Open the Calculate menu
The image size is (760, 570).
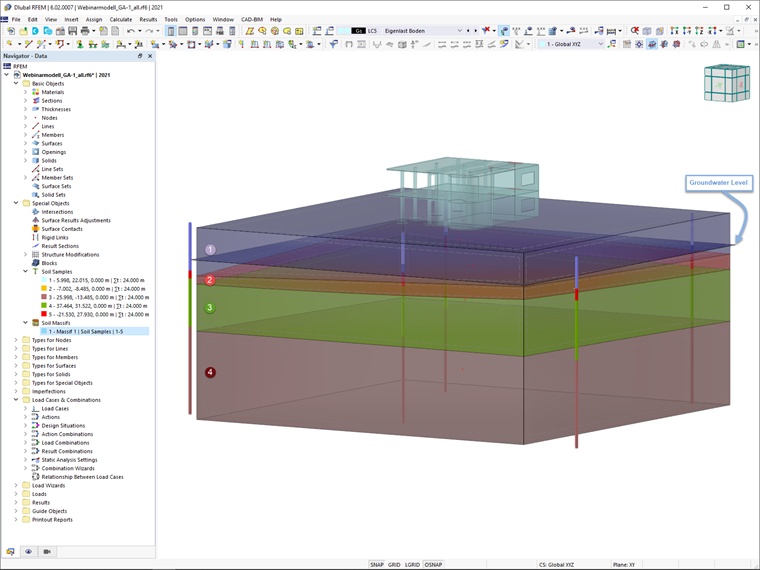[120, 19]
